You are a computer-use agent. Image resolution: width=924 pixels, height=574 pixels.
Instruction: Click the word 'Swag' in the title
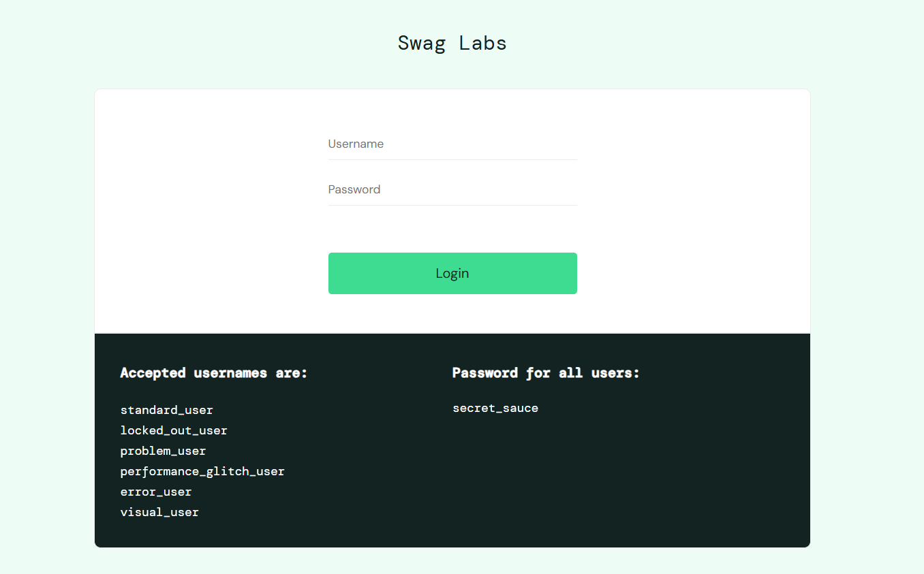(x=422, y=43)
